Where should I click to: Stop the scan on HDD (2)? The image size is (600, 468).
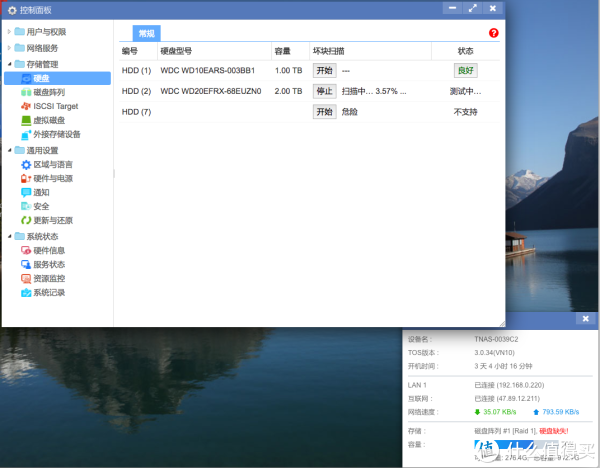[324, 91]
